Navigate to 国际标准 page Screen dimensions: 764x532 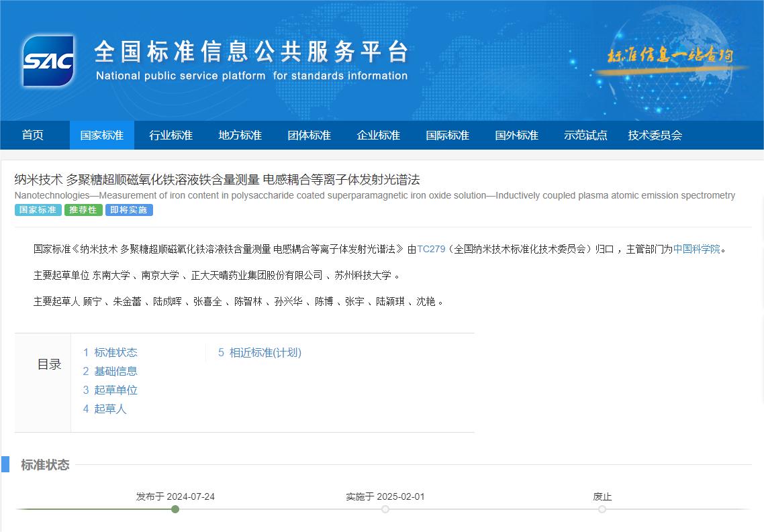448,135
